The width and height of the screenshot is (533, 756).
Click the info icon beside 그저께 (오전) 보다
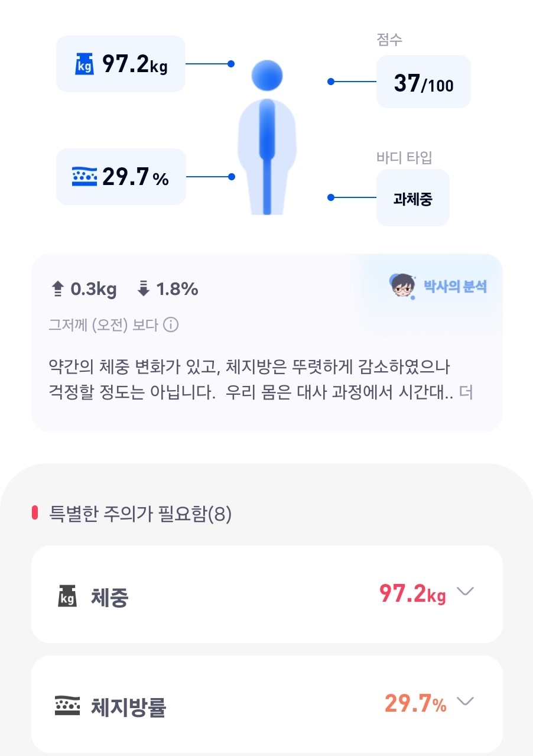171,325
